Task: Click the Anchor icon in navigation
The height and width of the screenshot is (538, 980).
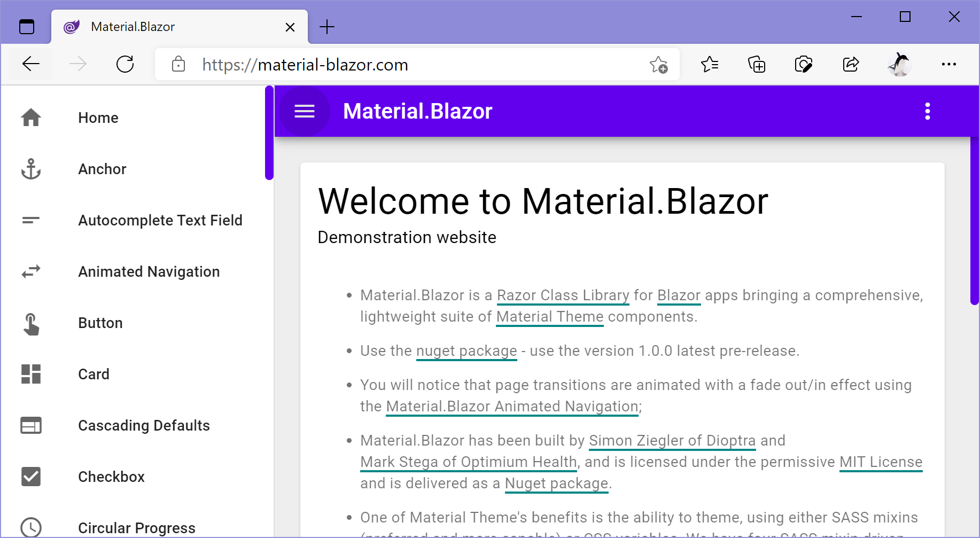Action: [x=30, y=169]
